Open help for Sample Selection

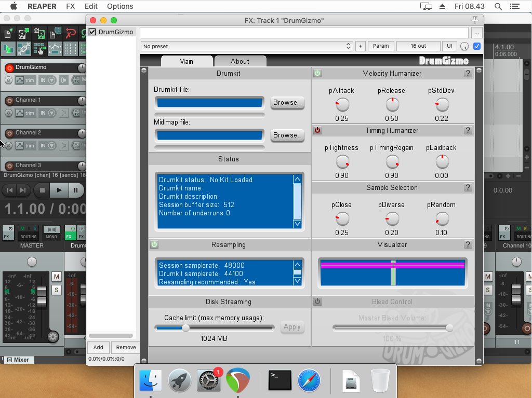pyautogui.click(x=468, y=187)
